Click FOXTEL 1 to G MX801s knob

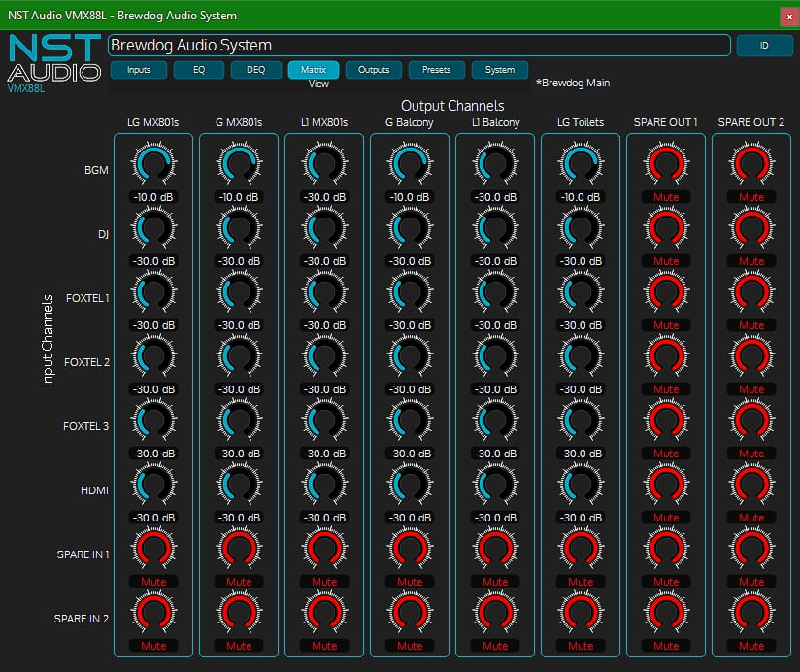[239, 292]
